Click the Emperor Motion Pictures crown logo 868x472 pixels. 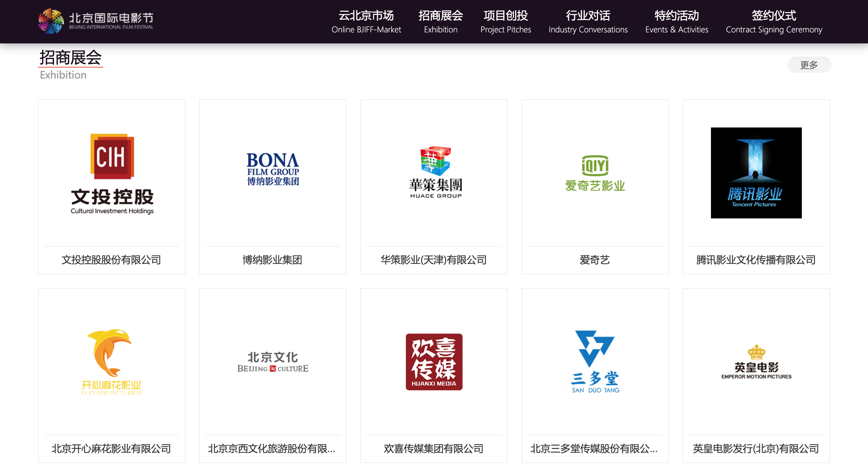pos(756,362)
